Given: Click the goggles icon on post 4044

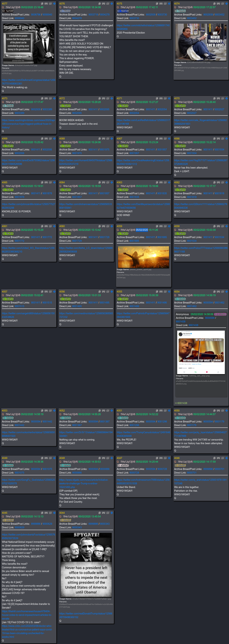Looking at the screenshot, I should (x=103, y=513).
